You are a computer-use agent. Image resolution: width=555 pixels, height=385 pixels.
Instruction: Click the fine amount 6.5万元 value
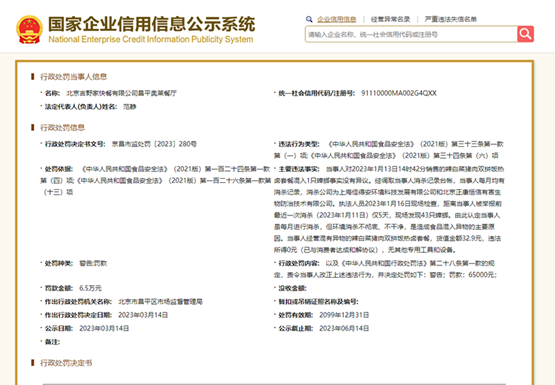tap(90, 288)
